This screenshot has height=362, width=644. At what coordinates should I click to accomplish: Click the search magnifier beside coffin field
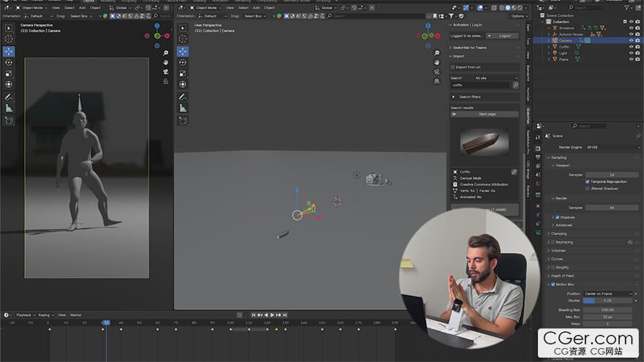tap(514, 85)
